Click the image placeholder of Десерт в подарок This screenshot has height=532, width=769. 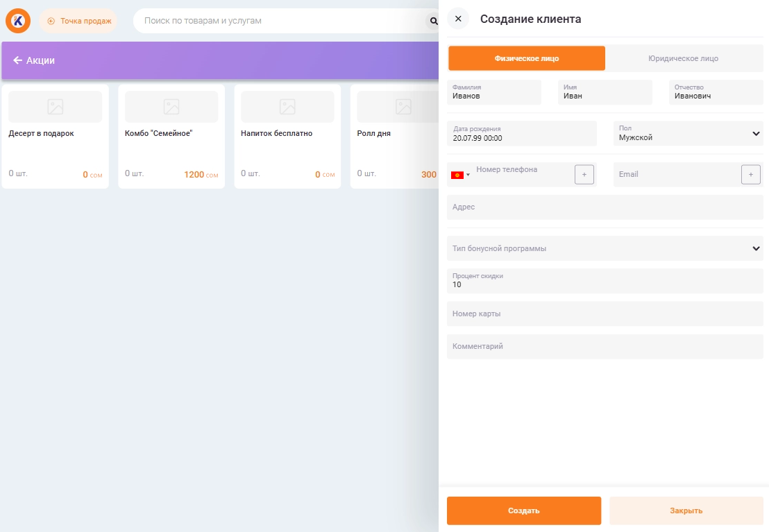55,107
